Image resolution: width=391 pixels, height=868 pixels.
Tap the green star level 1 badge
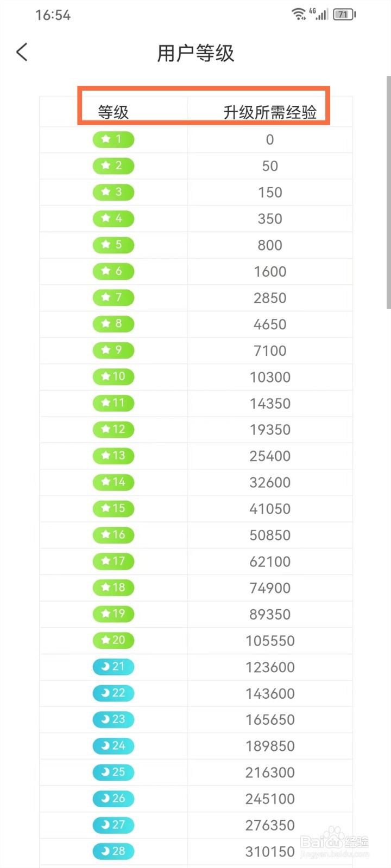113,139
